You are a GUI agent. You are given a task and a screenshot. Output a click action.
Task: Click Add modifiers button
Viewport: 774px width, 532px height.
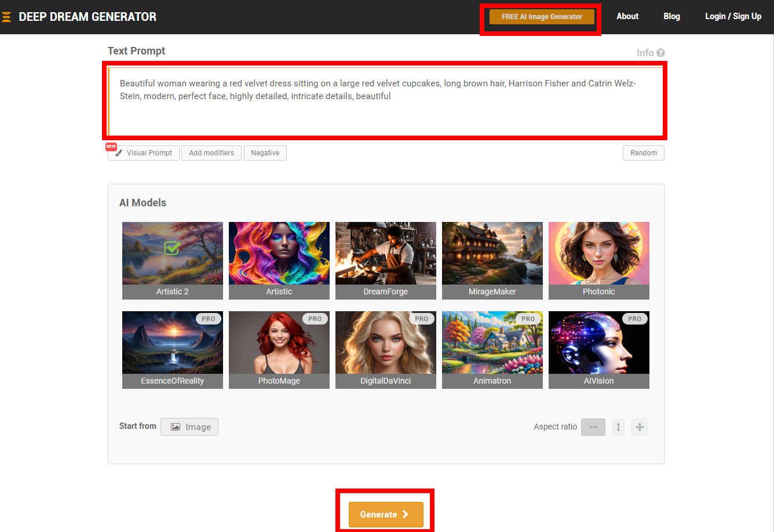(211, 153)
